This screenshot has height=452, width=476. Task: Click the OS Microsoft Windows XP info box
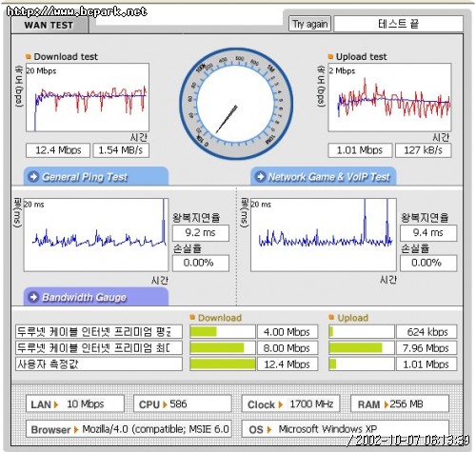click(346, 429)
